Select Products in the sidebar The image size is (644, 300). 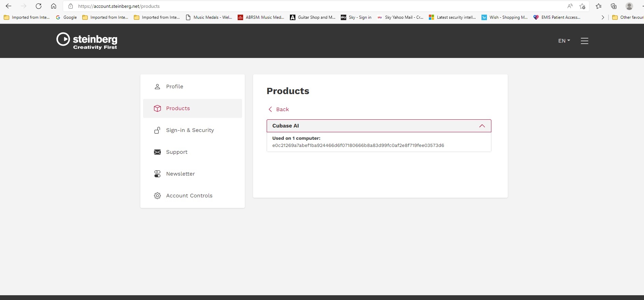click(x=193, y=108)
